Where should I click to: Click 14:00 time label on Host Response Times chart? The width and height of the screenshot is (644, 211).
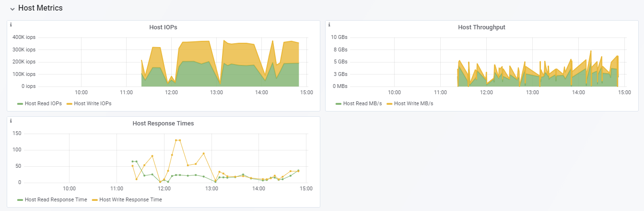(x=258, y=188)
